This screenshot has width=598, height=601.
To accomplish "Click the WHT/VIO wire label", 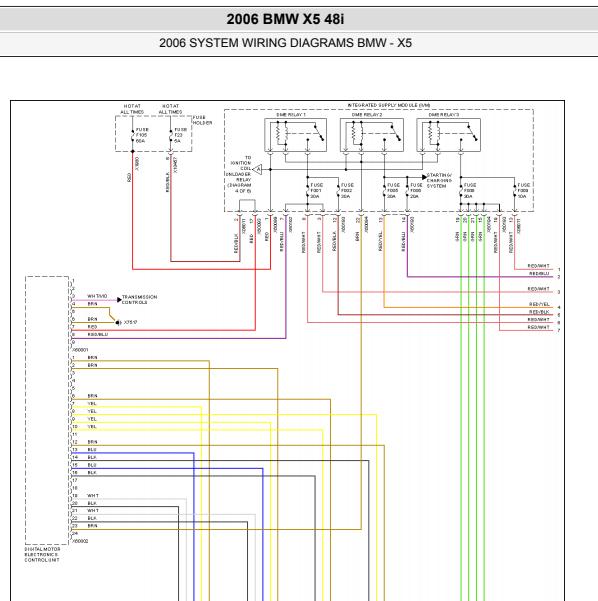I will click(x=97, y=296).
